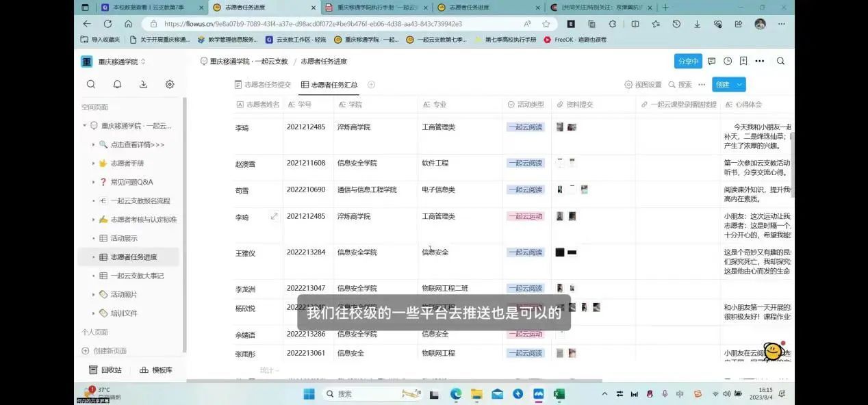868x405 pixels.
Task: Click the bookmark favorite page icon
Action: point(743,62)
